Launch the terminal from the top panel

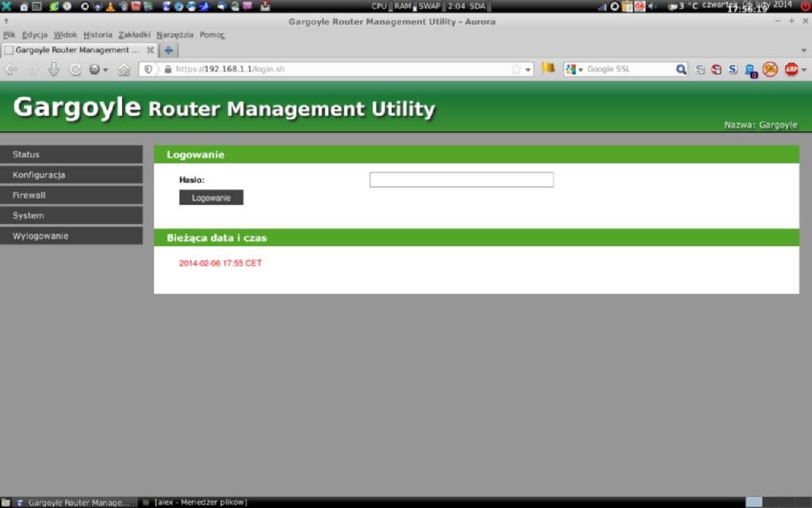pyautogui.click(x=37, y=6)
